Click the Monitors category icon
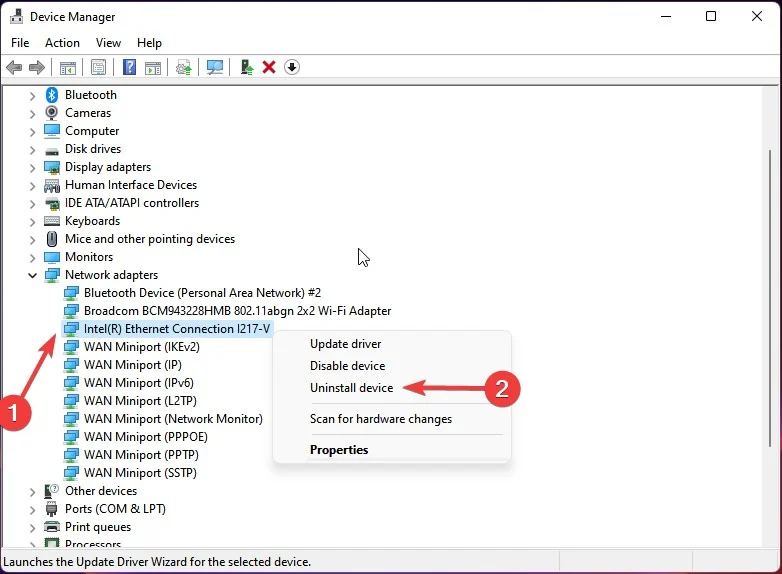782x574 pixels. pos(52,257)
